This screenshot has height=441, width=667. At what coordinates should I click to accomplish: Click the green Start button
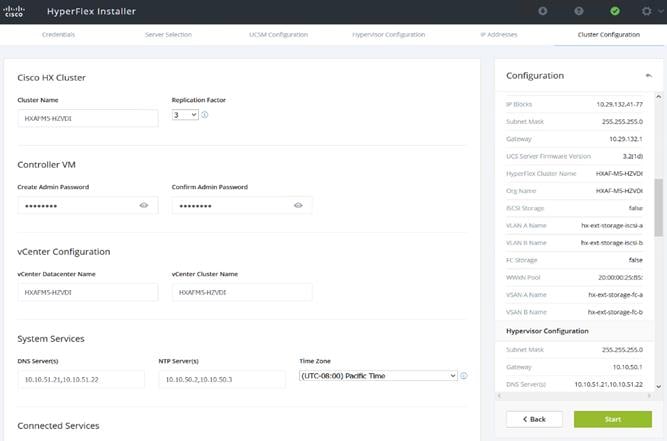tap(613, 419)
